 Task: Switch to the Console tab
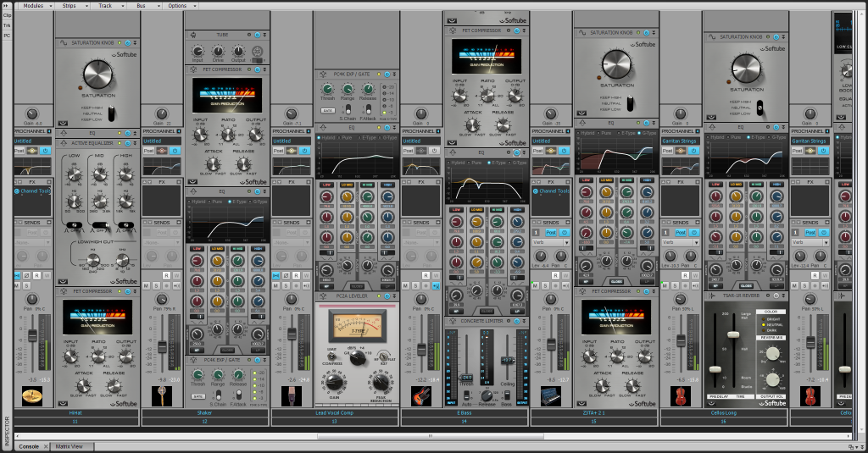(29, 446)
